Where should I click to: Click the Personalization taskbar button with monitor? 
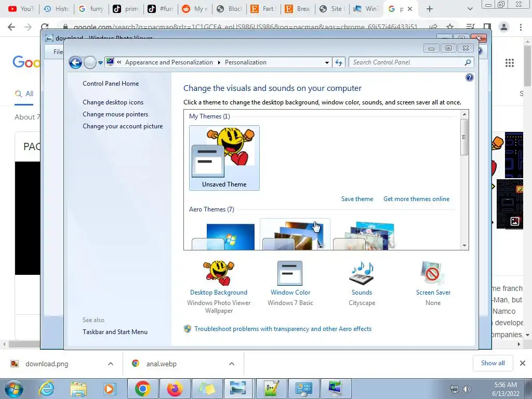[335, 389]
